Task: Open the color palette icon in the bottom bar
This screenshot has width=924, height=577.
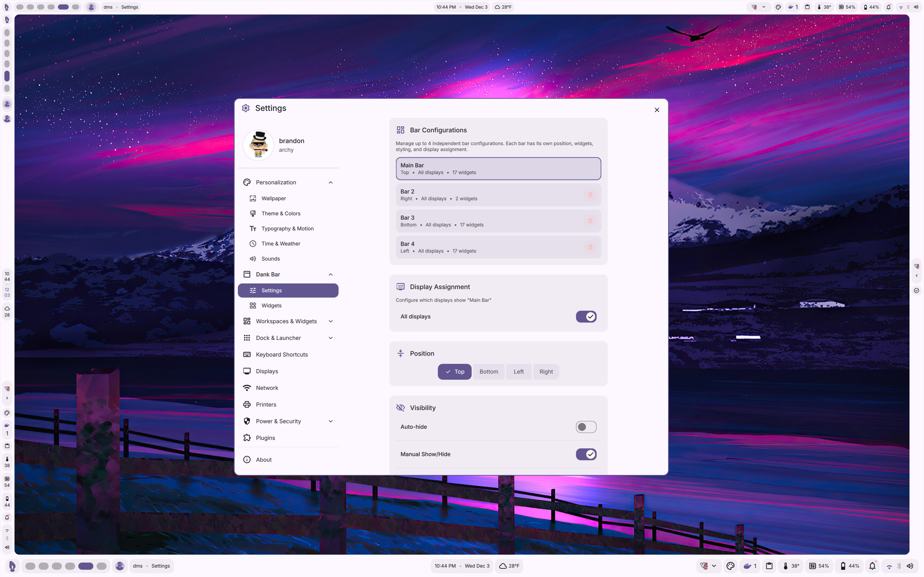Action: [x=731, y=566]
